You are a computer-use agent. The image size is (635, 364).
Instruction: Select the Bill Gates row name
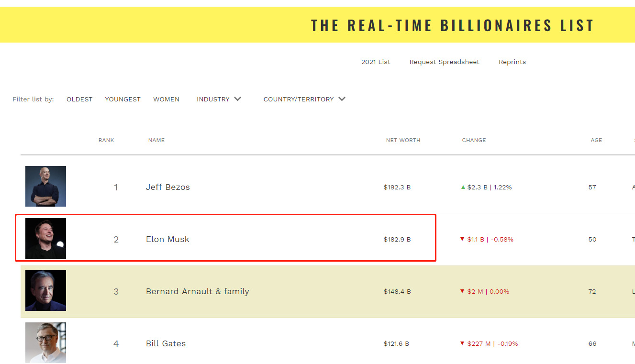166,343
